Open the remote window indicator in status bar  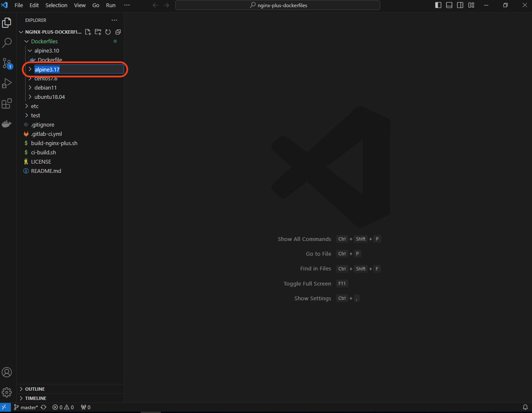tap(4, 407)
